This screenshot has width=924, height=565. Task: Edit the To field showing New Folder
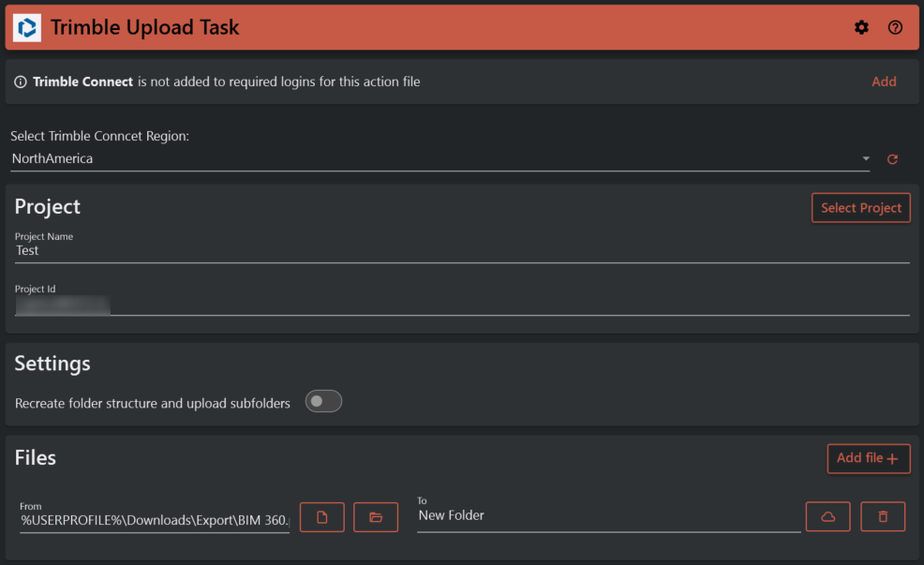[x=607, y=515]
